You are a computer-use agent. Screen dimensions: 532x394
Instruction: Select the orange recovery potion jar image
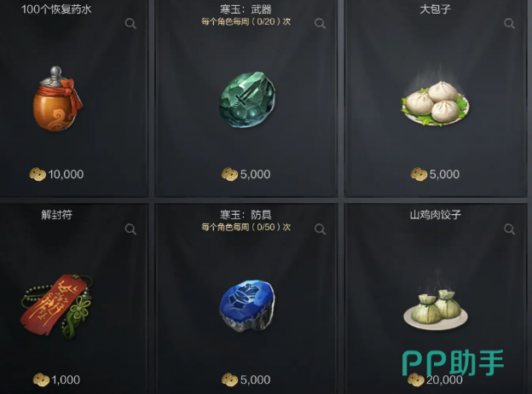pyautogui.click(x=57, y=98)
